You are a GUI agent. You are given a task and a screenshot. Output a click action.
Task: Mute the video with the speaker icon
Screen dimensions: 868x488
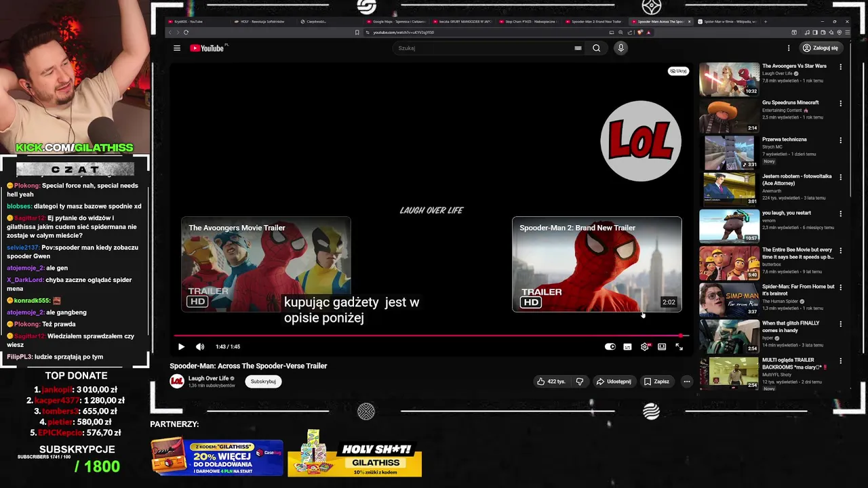pyautogui.click(x=200, y=347)
